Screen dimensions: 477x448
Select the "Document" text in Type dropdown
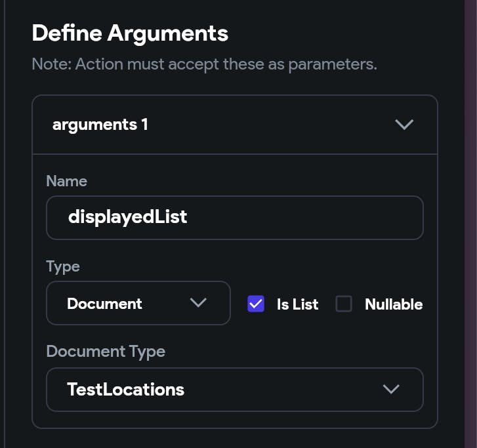(104, 304)
